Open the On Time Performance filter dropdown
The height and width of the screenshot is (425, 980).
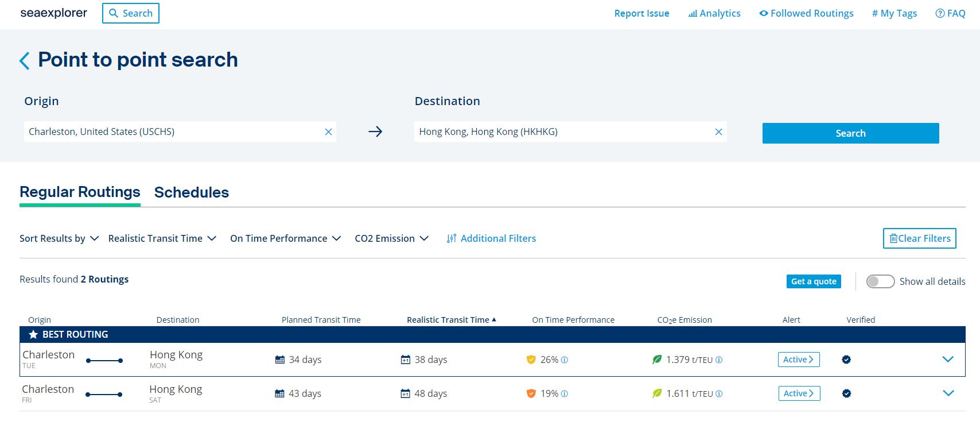(285, 238)
